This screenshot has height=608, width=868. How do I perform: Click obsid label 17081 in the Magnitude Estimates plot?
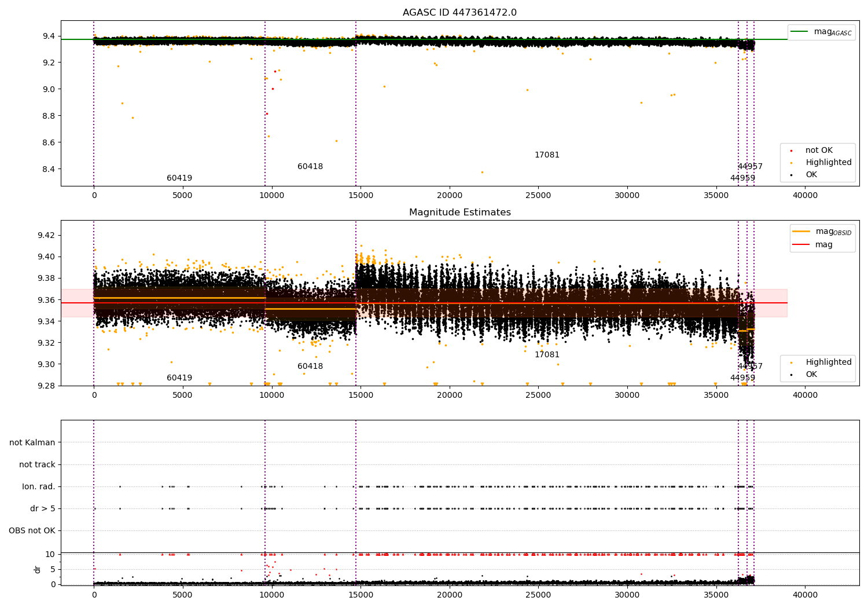tap(547, 355)
